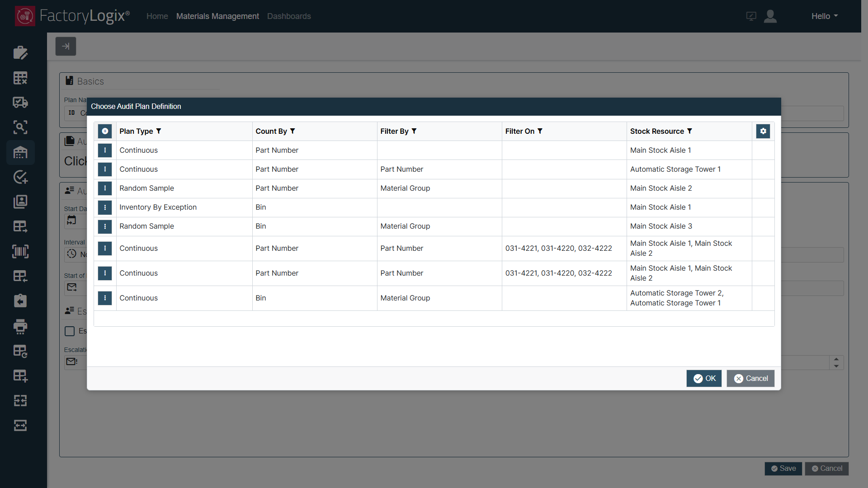Click the printer icon in the sidebar
Viewport: 868px width, 488px height.
[x=20, y=327]
